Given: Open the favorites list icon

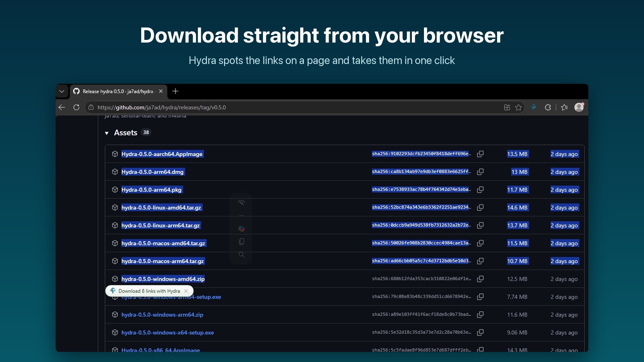Looking at the screenshot, I should click(x=565, y=107).
